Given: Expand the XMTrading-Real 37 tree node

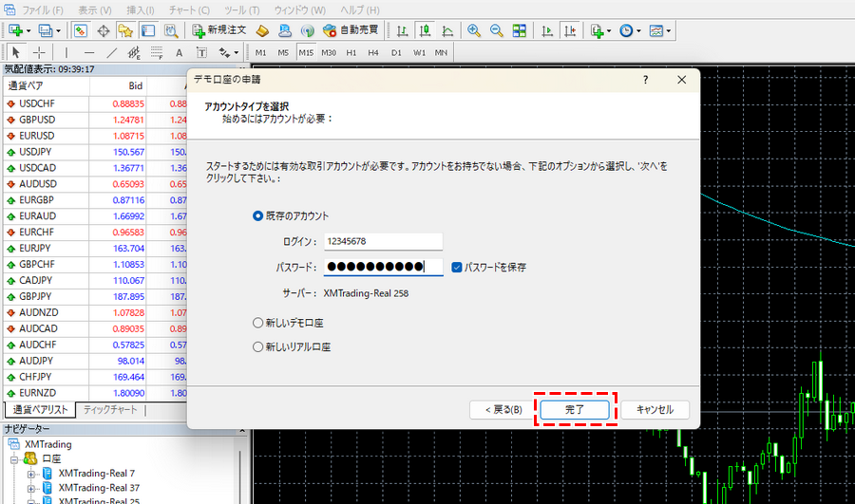Looking at the screenshot, I should tap(31, 488).
